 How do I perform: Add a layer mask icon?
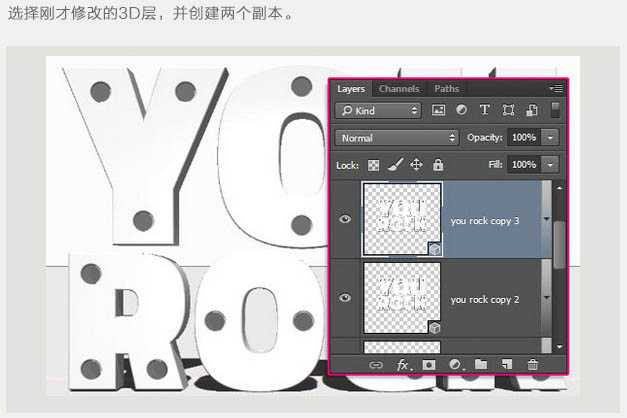click(429, 366)
